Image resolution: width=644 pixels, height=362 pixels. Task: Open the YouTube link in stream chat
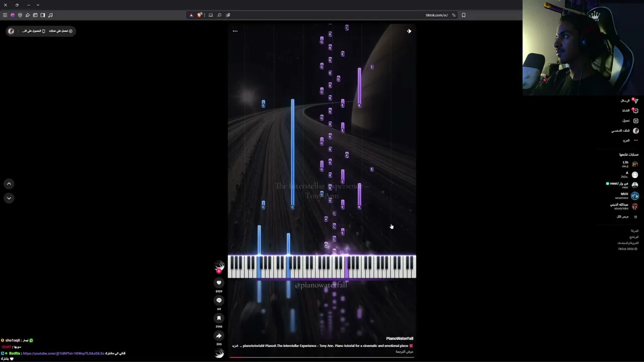[x=63, y=353]
